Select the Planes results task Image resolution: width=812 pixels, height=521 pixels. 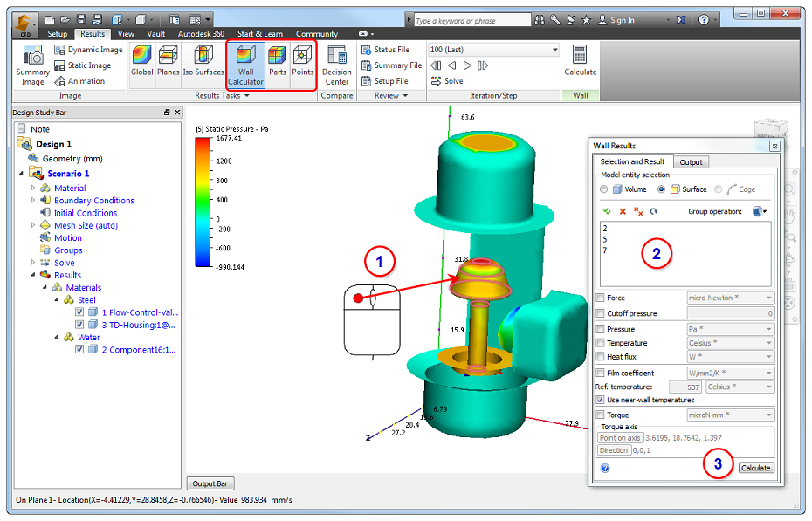pos(169,61)
